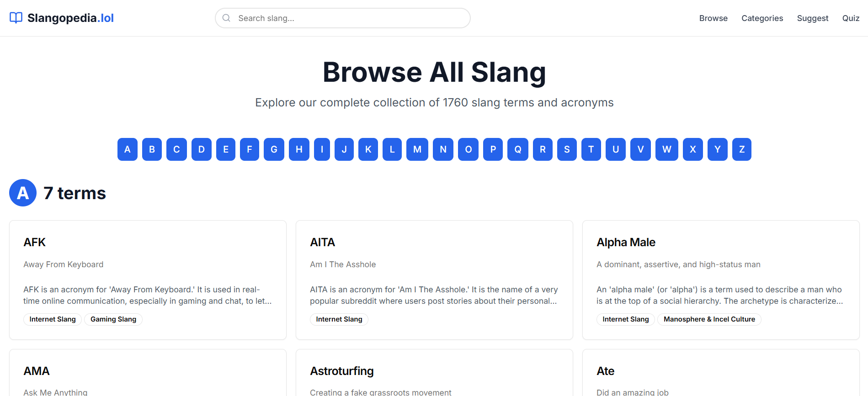
Task: Open the AFK term card
Action: pyautogui.click(x=148, y=280)
